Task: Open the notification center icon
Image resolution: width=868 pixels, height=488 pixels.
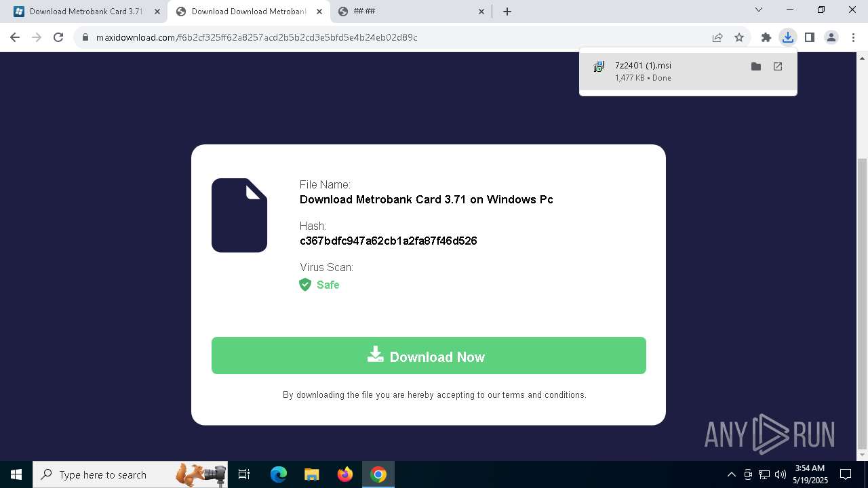Action: coord(846,474)
